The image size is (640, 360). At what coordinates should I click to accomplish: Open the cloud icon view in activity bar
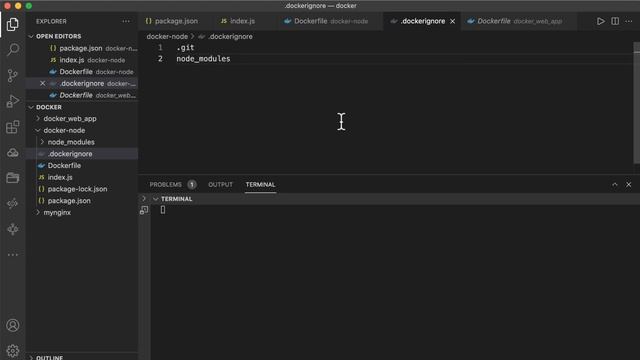(13, 153)
